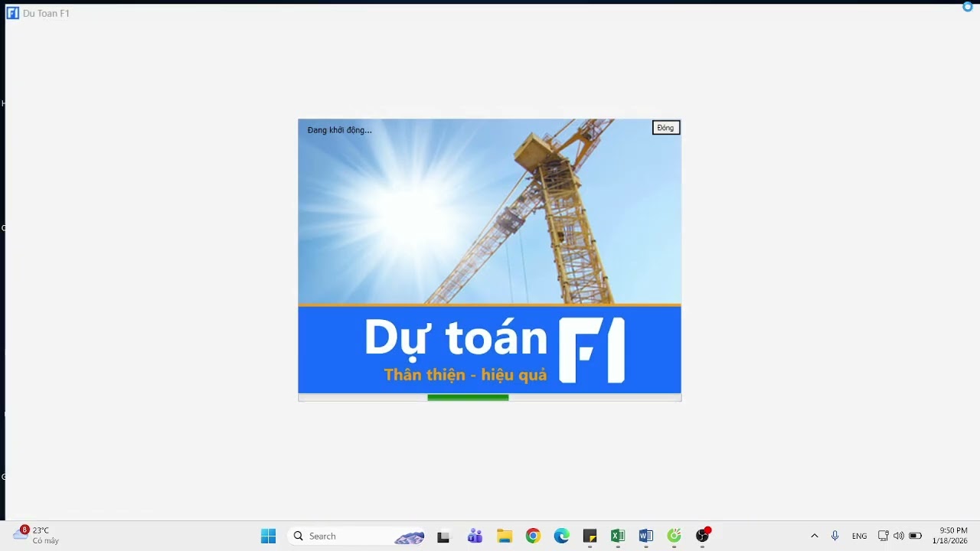Image resolution: width=980 pixels, height=551 pixels.
Task: Click the OBS Studio taskbar icon
Action: tap(702, 536)
